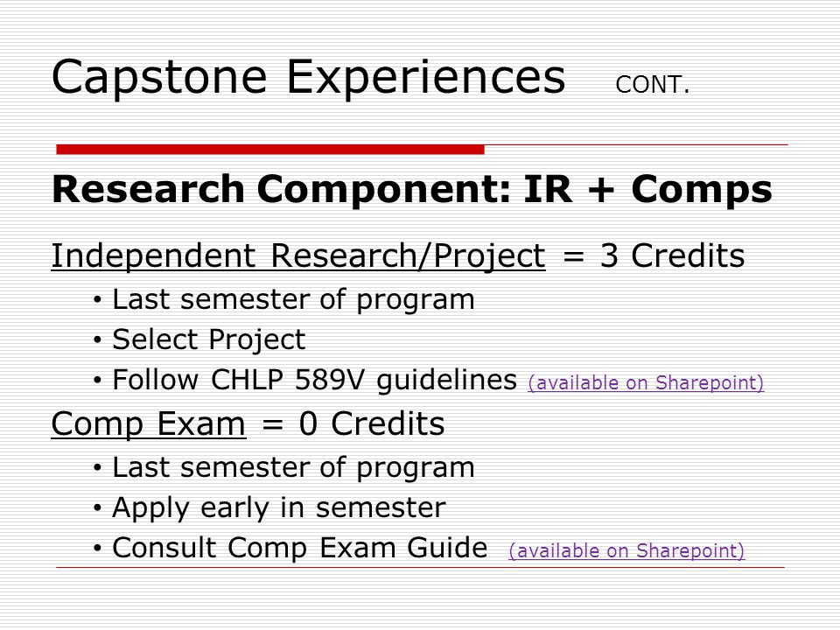Click the Research Component: IR + Comps heading
This screenshot has height=630, width=840.
(412, 190)
